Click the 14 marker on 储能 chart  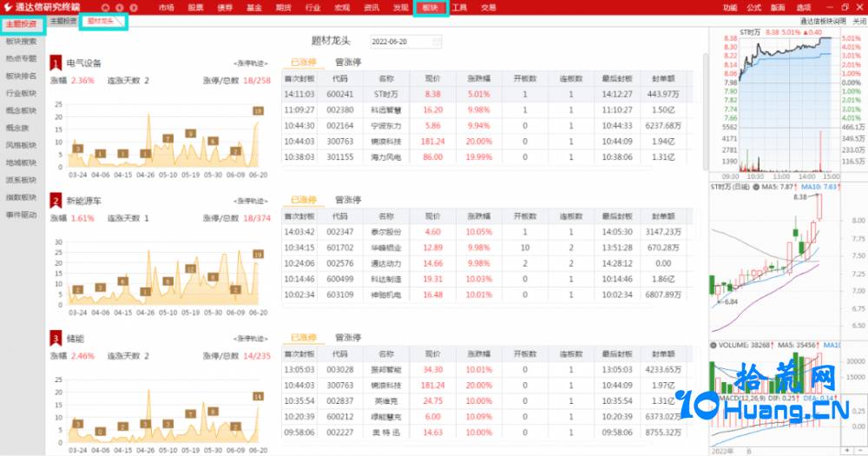click(x=258, y=396)
